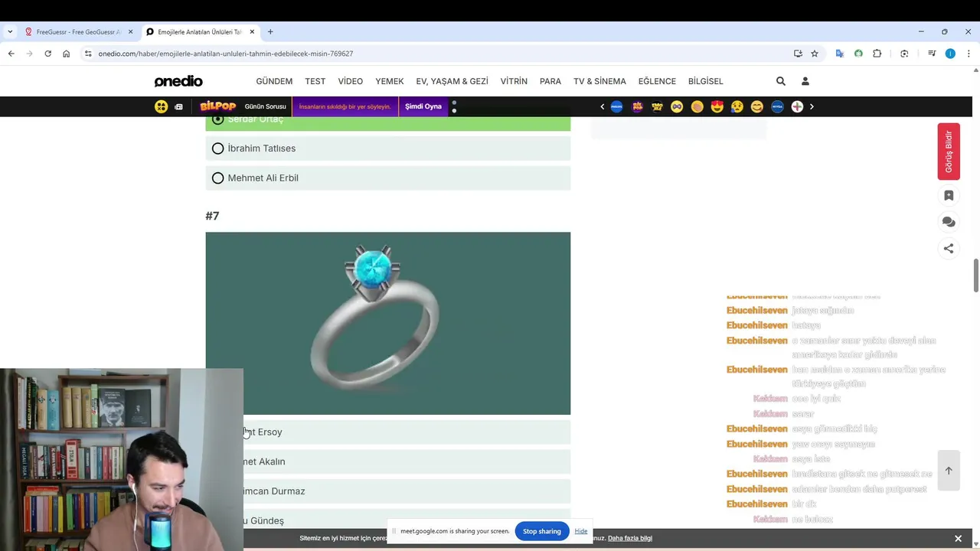
Task: Open the Extensions puzzle menu
Action: coord(877,54)
